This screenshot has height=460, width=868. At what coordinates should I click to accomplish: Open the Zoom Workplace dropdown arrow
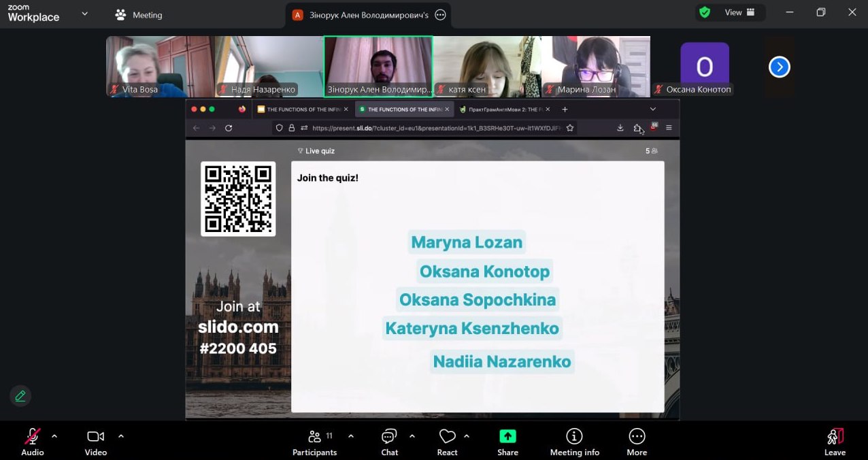(x=84, y=14)
